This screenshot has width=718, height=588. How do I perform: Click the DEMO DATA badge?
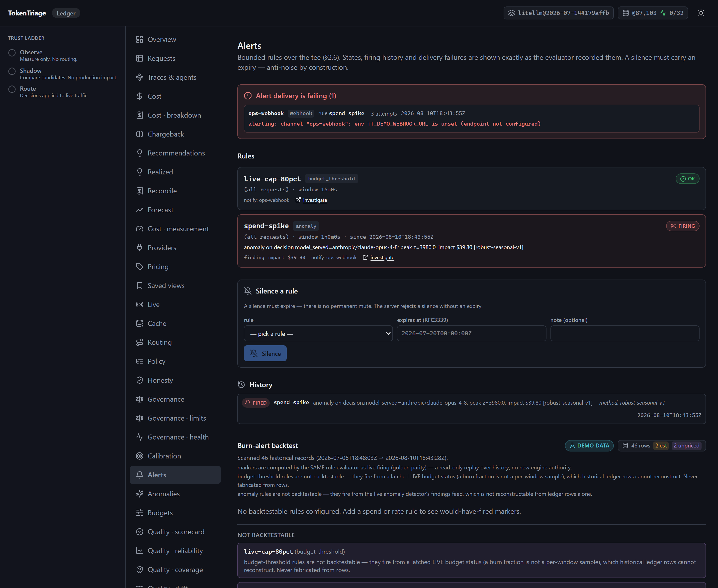click(x=589, y=446)
